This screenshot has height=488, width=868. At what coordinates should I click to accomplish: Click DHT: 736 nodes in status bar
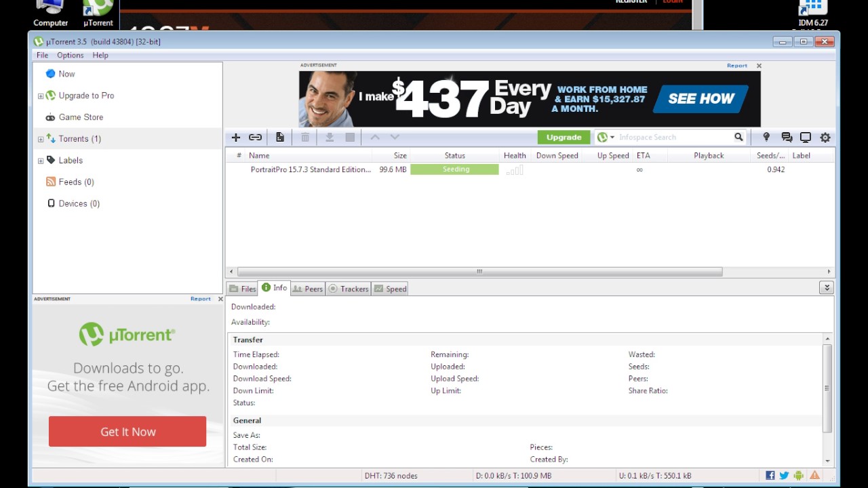[391, 476]
